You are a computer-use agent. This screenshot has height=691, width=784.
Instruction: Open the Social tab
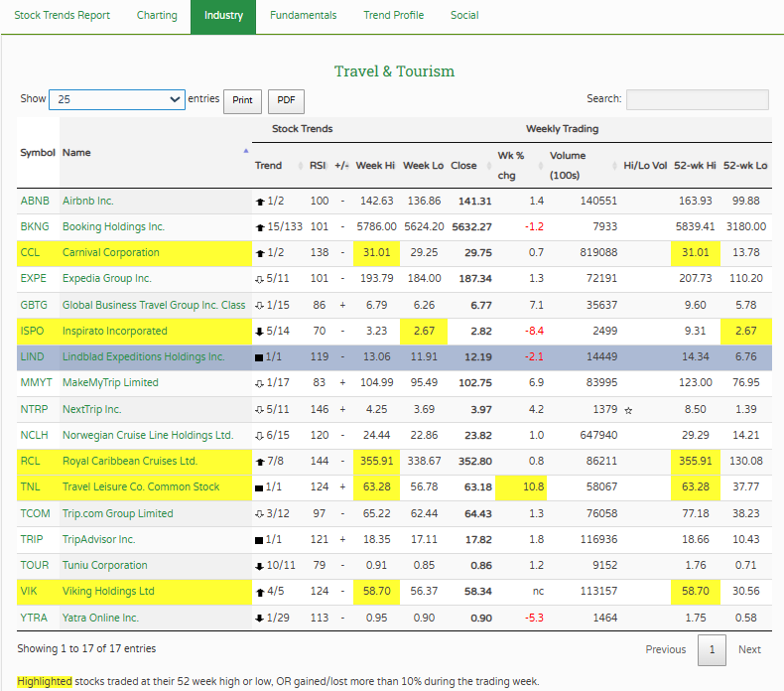click(464, 16)
